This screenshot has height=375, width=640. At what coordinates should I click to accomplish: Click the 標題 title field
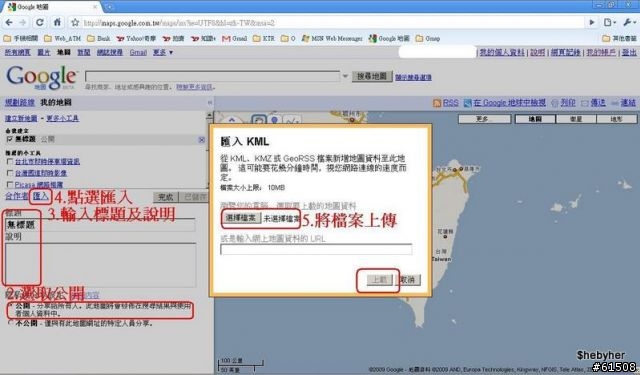100,225
